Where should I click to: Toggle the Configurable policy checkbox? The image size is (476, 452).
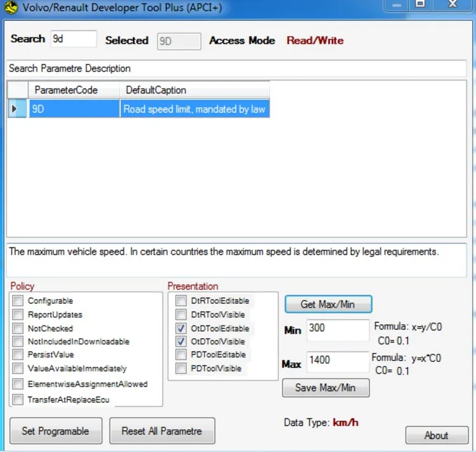click(x=18, y=301)
